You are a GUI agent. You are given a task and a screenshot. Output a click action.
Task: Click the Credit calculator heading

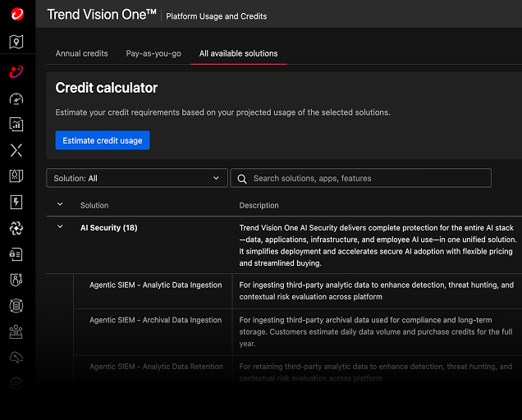click(107, 88)
